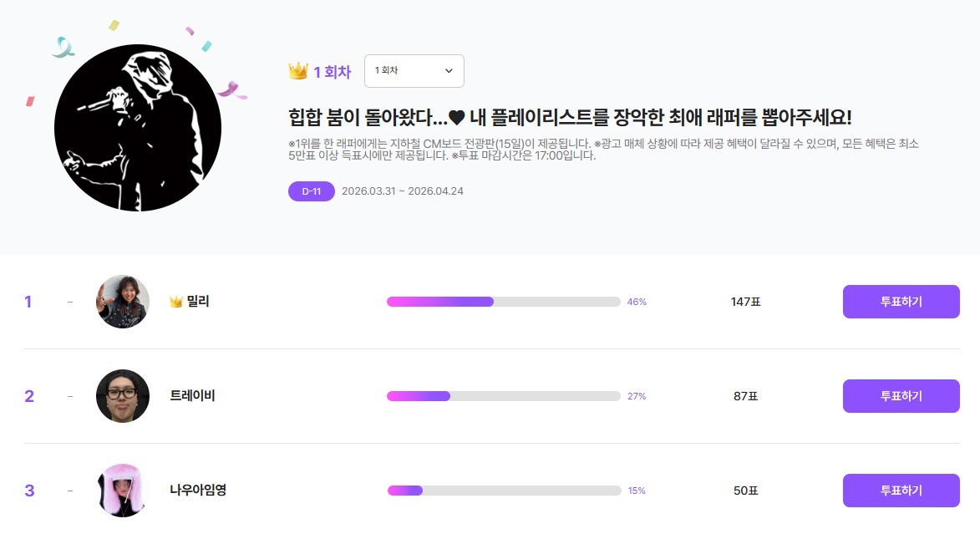The height and width of the screenshot is (534, 980).
Task: Click the 147표 vote count for 밀리
Action: tap(745, 301)
